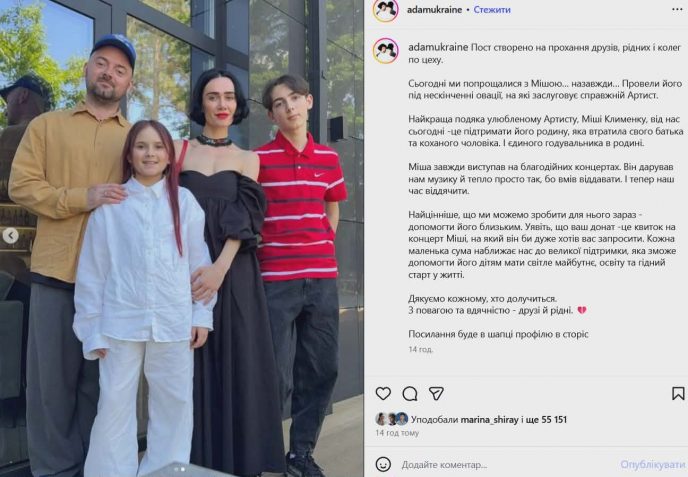Open comments via the speech bubble icon
The width and height of the screenshot is (688, 477).
(410, 394)
